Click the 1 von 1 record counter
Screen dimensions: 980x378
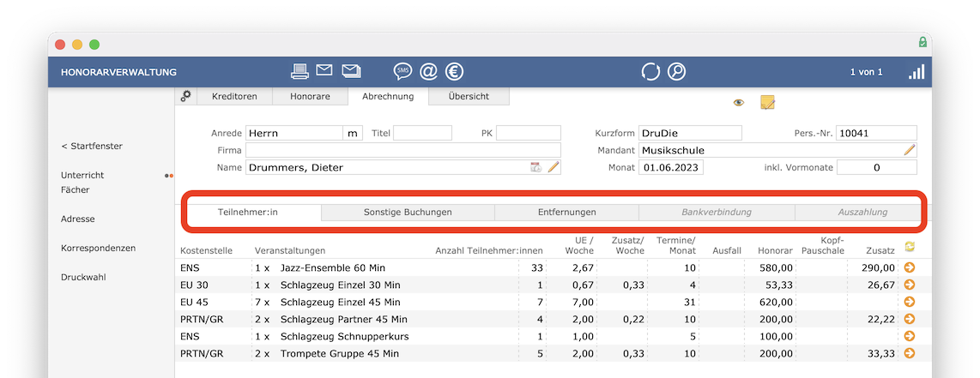tap(866, 72)
